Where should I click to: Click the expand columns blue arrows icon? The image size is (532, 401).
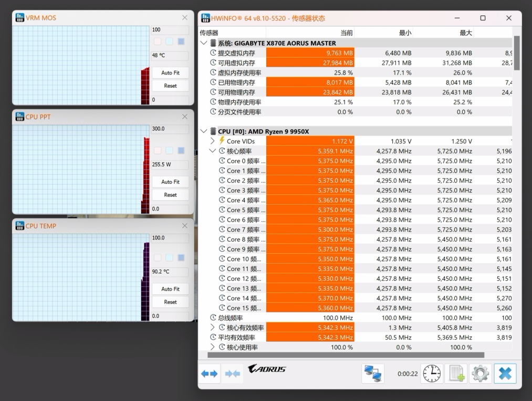pyautogui.click(x=209, y=374)
